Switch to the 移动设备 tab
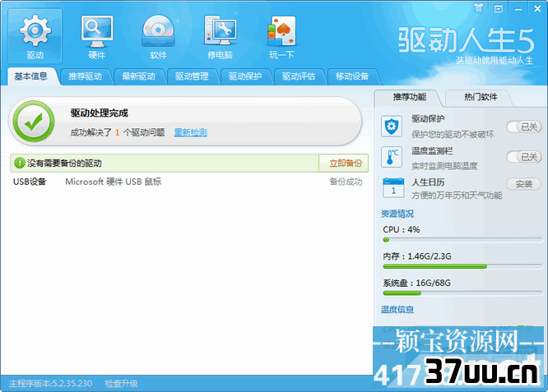This screenshot has width=548, height=392. (352, 76)
